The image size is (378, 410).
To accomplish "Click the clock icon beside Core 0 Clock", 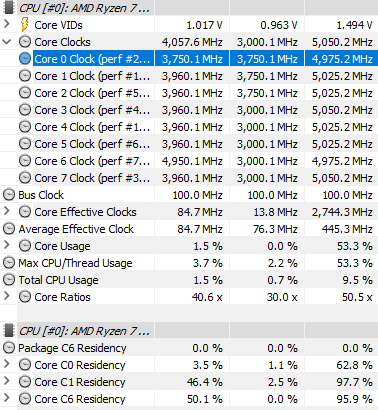I will pyautogui.click(x=25, y=59).
